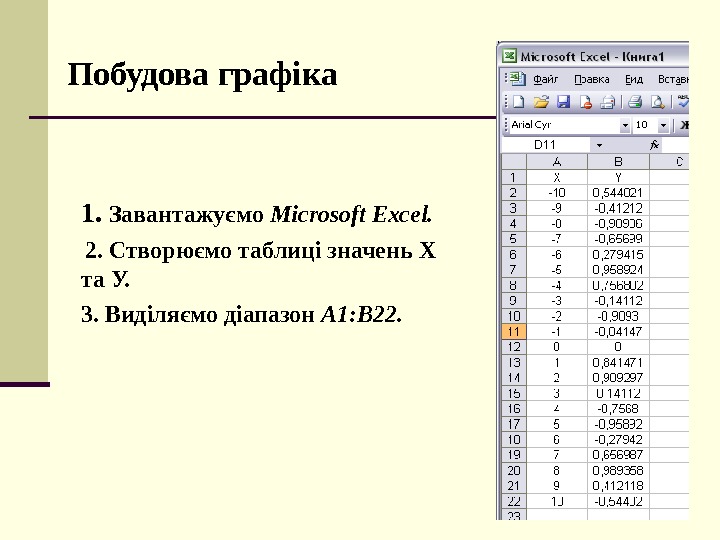Viewport: 720px width, 540px height.
Task: Click cell containing 0,279415
Action: 619,254
